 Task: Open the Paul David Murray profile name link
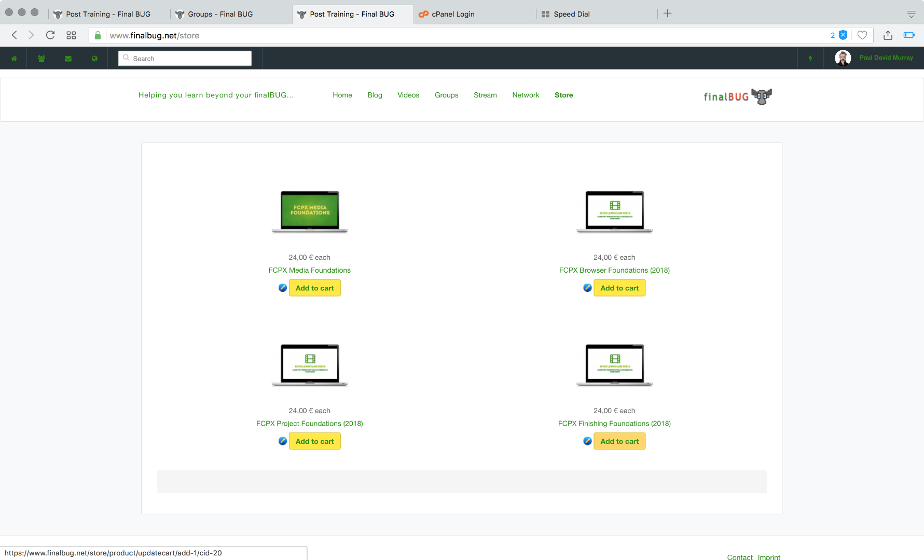point(886,58)
